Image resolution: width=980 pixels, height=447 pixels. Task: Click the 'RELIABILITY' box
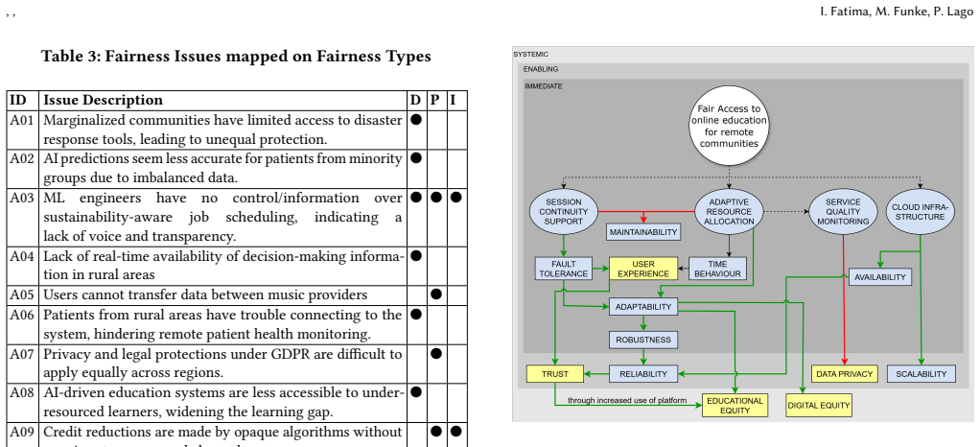[x=643, y=374]
